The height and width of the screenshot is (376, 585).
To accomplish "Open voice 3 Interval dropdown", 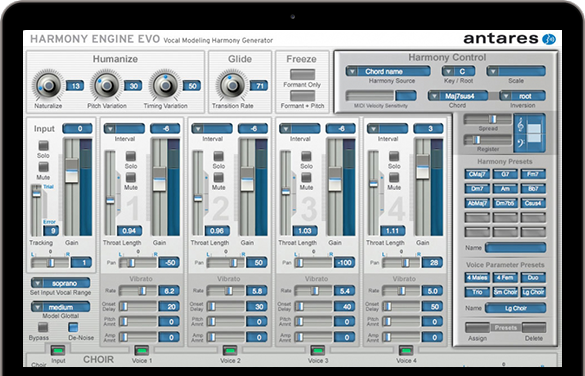I will pyautogui.click(x=299, y=129).
